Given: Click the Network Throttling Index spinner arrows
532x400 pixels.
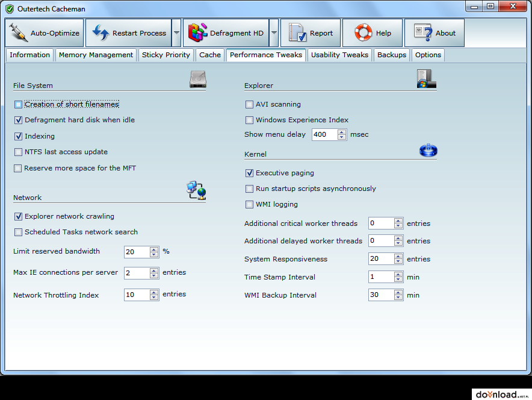Looking at the screenshot, I should coord(154,295).
